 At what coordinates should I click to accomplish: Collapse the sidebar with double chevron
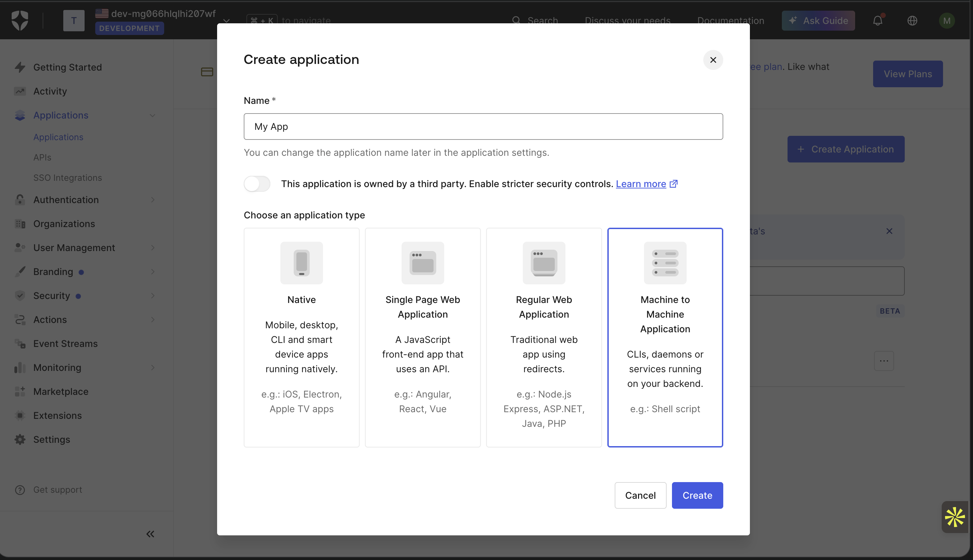click(x=150, y=534)
